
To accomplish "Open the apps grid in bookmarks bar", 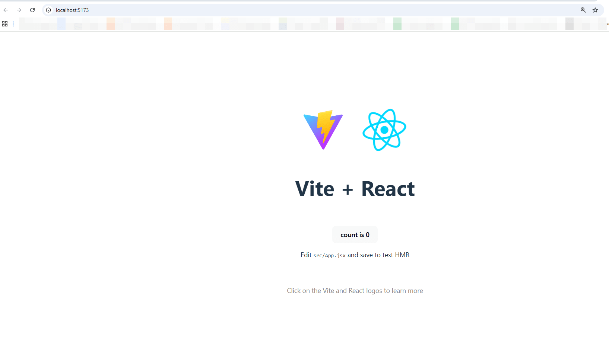I will click(5, 24).
